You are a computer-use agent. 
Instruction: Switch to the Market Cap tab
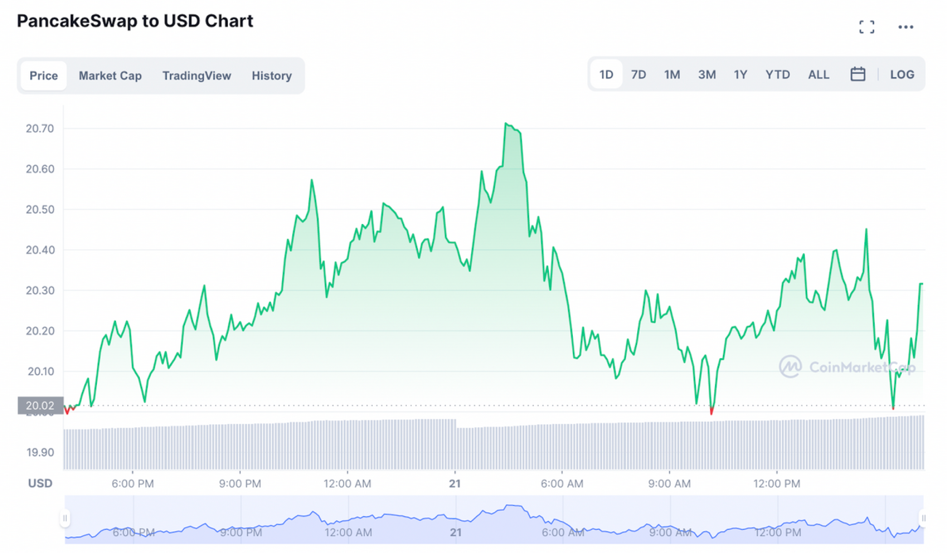[110, 76]
